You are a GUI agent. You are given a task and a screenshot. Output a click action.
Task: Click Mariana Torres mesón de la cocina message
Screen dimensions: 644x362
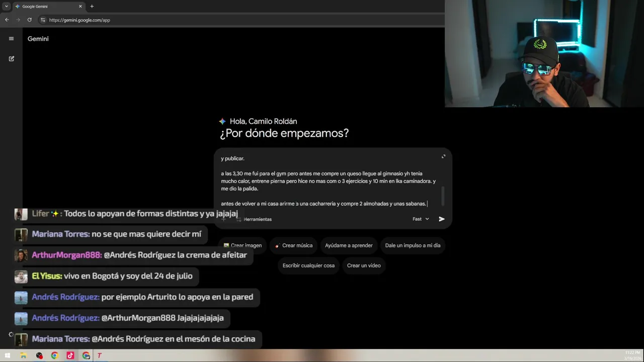(x=143, y=339)
